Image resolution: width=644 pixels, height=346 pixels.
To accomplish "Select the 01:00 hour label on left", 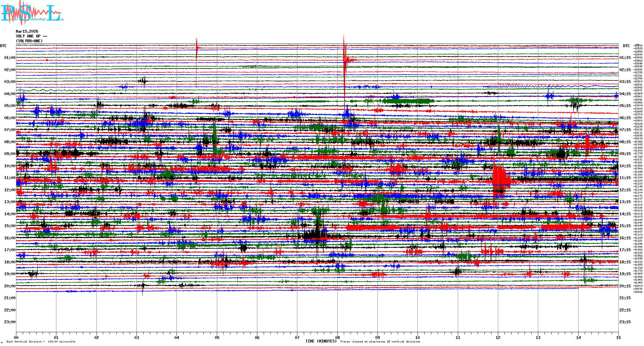I will click(x=10, y=58).
